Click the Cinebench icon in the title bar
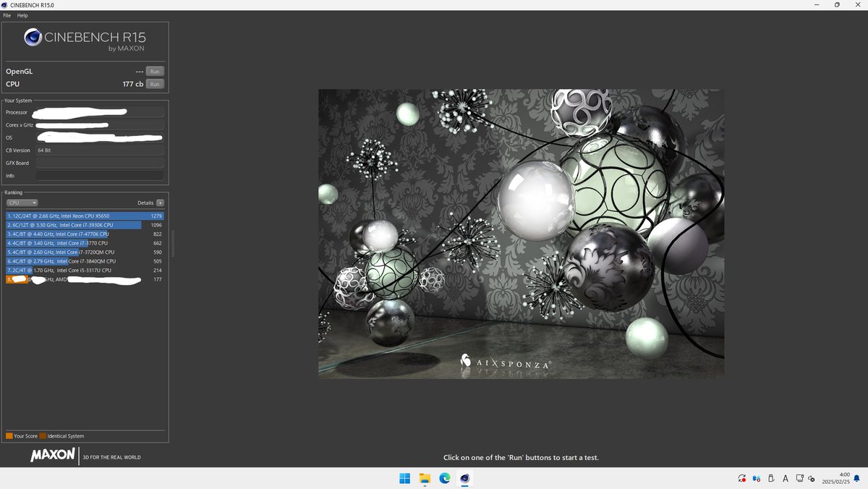The image size is (868, 489). click(x=5, y=5)
